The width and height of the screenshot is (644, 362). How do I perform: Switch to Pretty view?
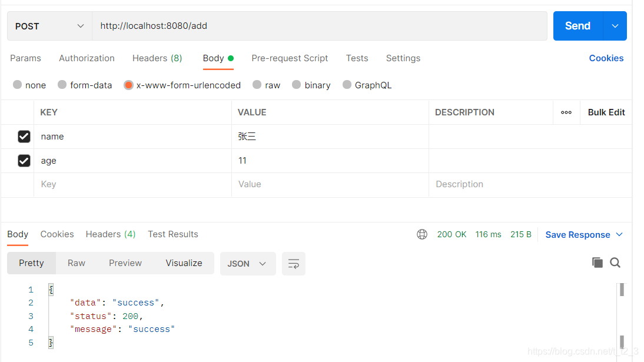[x=31, y=263]
